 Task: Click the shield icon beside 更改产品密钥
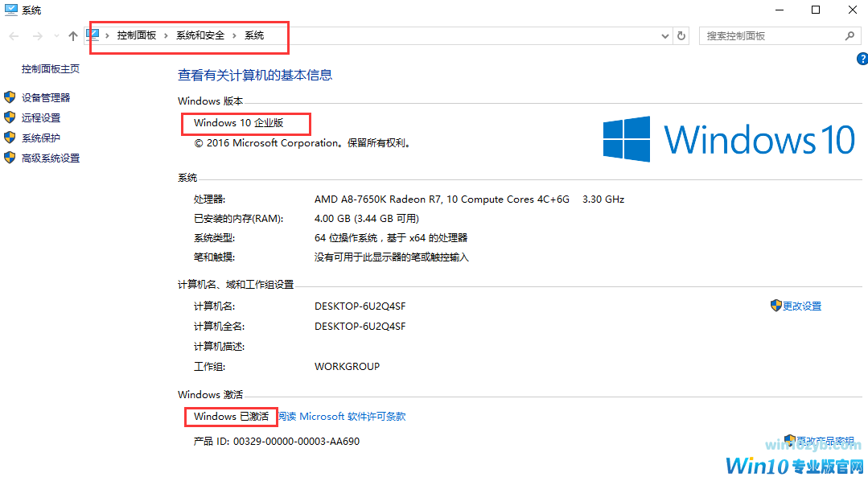pos(792,441)
